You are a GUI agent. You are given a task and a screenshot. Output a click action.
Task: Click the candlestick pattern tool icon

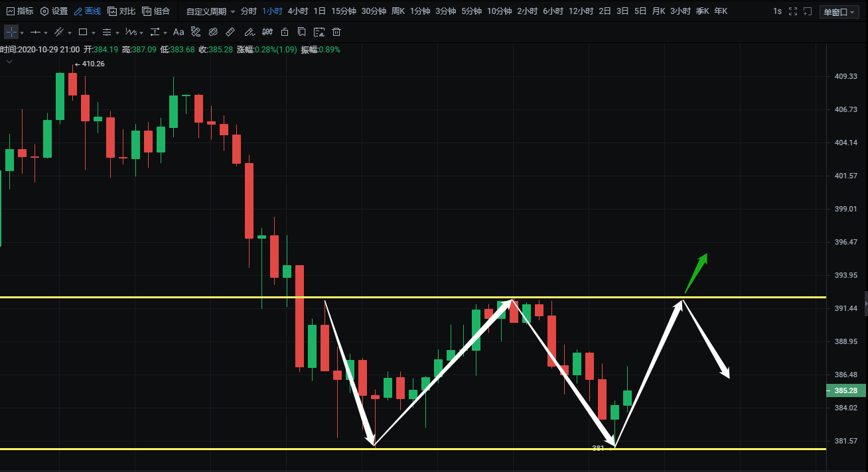point(267,32)
